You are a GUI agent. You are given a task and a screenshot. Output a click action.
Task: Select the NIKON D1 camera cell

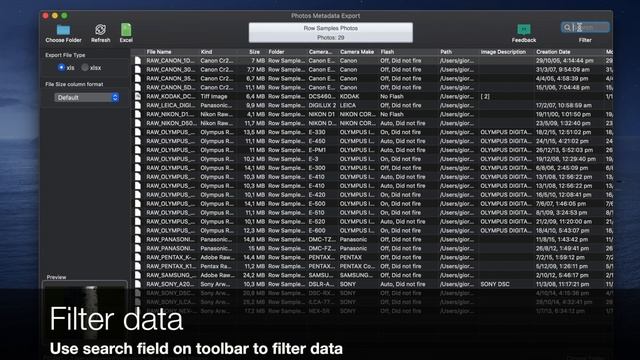pos(321,114)
